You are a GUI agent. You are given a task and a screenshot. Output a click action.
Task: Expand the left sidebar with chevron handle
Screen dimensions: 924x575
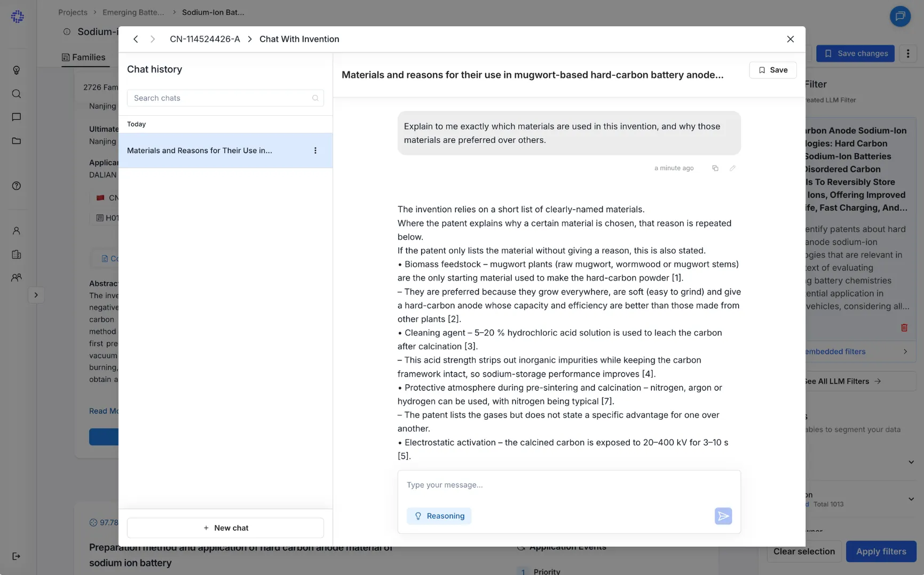(x=36, y=295)
